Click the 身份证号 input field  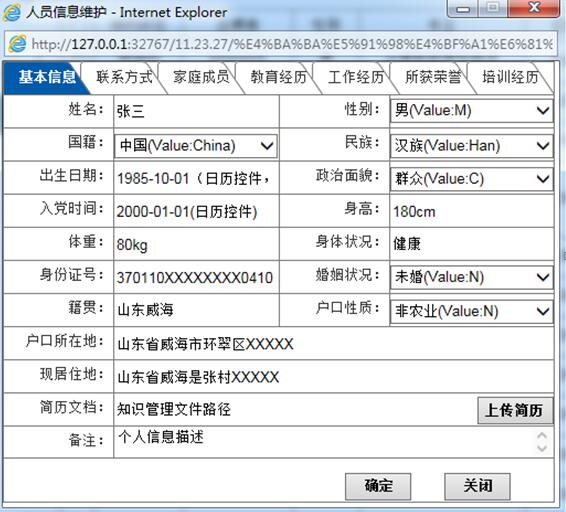click(x=196, y=278)
